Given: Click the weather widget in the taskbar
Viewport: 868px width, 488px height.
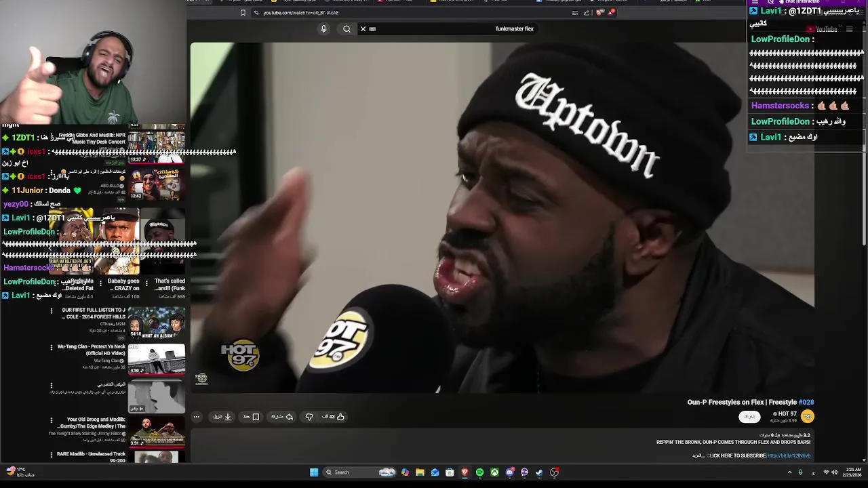Looking at the screenshot, I should [x=19, y=472].
